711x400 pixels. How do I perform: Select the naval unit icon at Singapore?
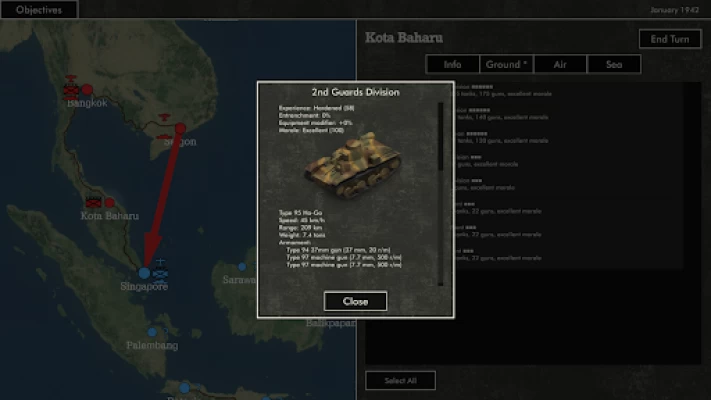click(160, 274)
